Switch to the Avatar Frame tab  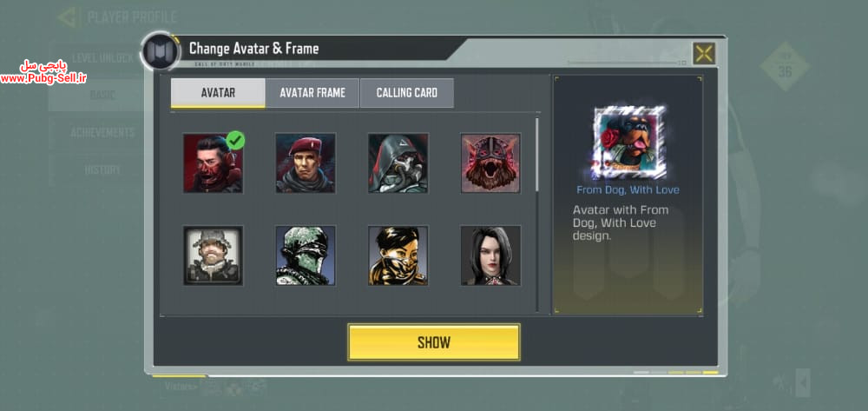[312, 92]
